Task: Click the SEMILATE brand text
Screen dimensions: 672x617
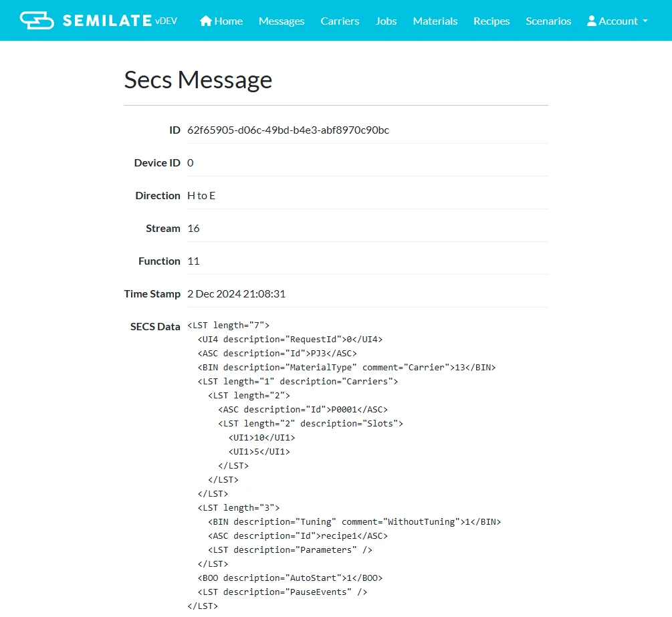Action: [107, 21]
